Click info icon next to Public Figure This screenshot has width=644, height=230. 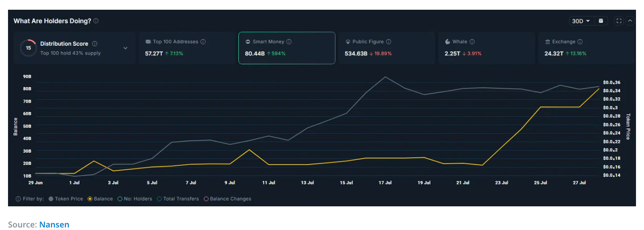[x=389, y=42]
